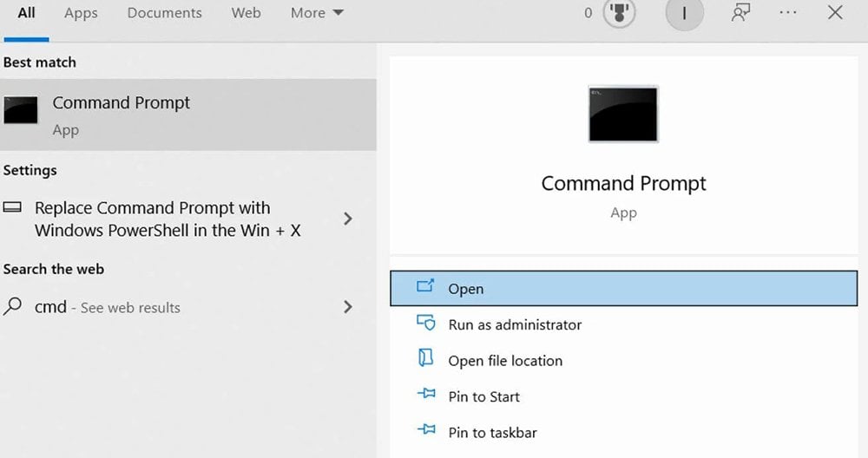Open the three-dot options menu
The image size is (868, 458).
pyautogui.click(x=788, y=13)
